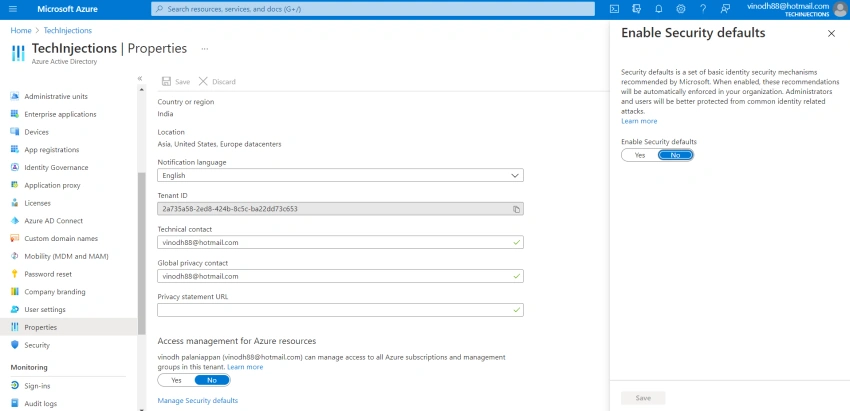Open Cloud Shell from top bar
850x411 pixels.
point(614,9)
